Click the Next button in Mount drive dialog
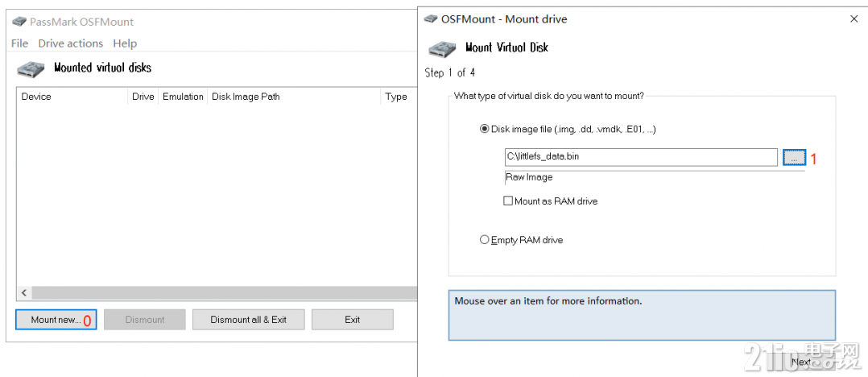The image size is (868, 377). tap(801, 362)
